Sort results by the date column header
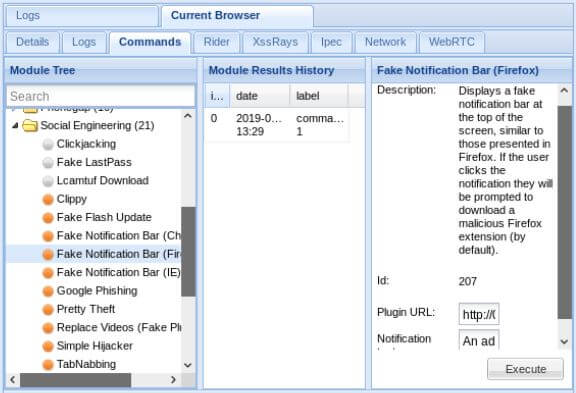This screenshot has height=393, width=576. click(260, 96)
